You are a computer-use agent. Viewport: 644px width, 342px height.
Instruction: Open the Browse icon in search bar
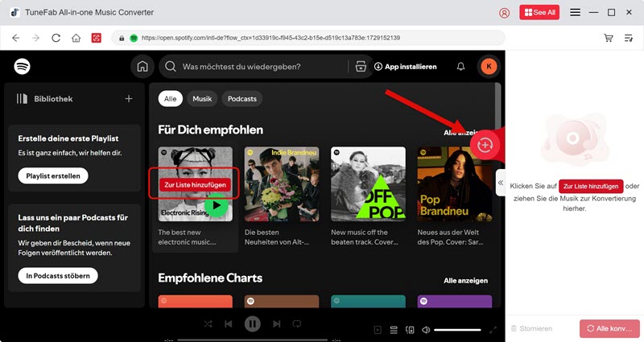pos(360,67)
